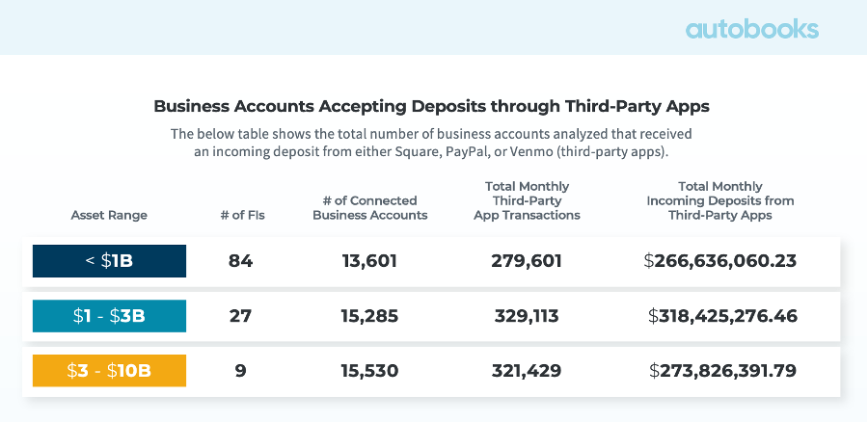
Task: Click the $266,636,060.23 deposits value
Action: click(721, 261)
